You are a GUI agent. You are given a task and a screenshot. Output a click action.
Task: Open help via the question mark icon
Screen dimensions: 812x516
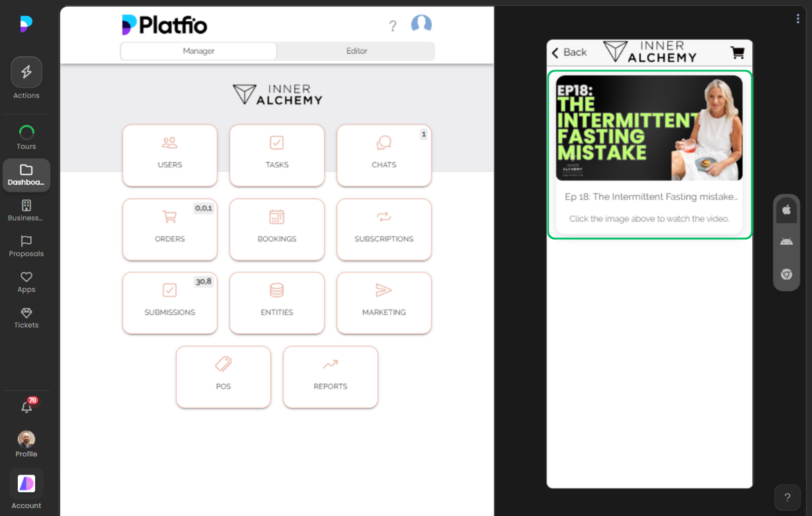tap(393, 25)
